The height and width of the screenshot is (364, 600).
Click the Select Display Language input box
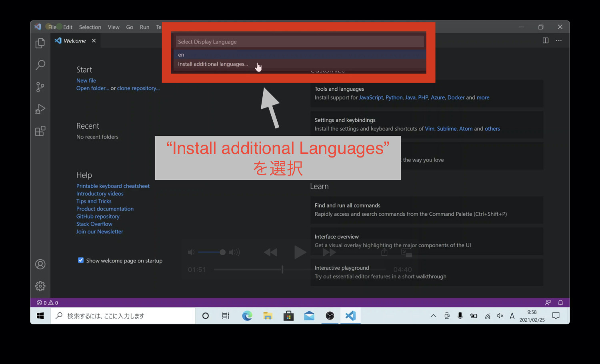(x=300, y=42)
